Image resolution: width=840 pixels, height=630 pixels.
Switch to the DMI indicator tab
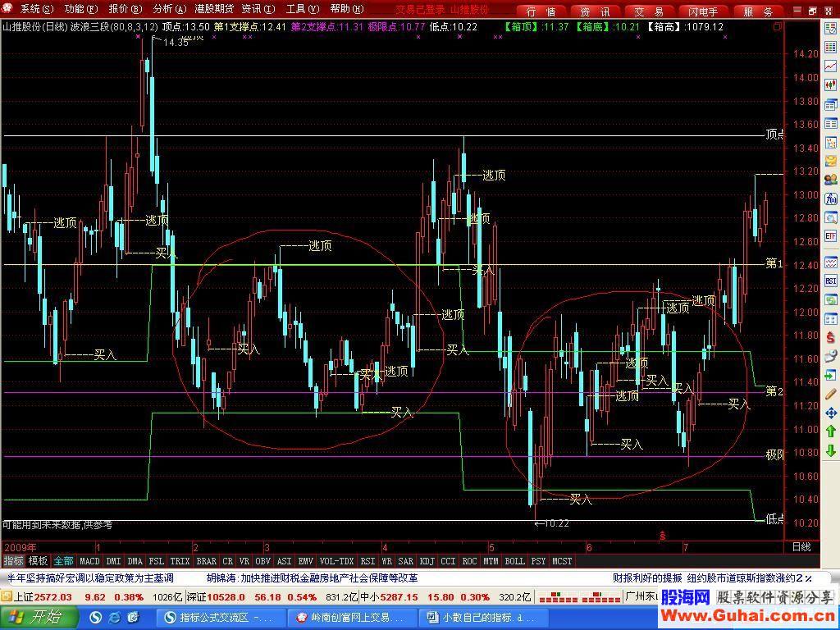(x=113, y=561)
